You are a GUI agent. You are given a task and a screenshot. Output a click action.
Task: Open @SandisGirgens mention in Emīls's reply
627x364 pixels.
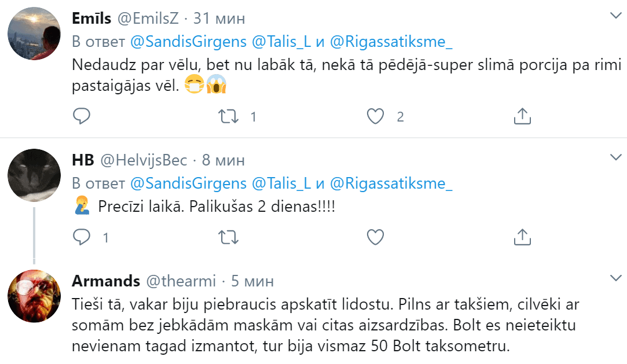189,42
